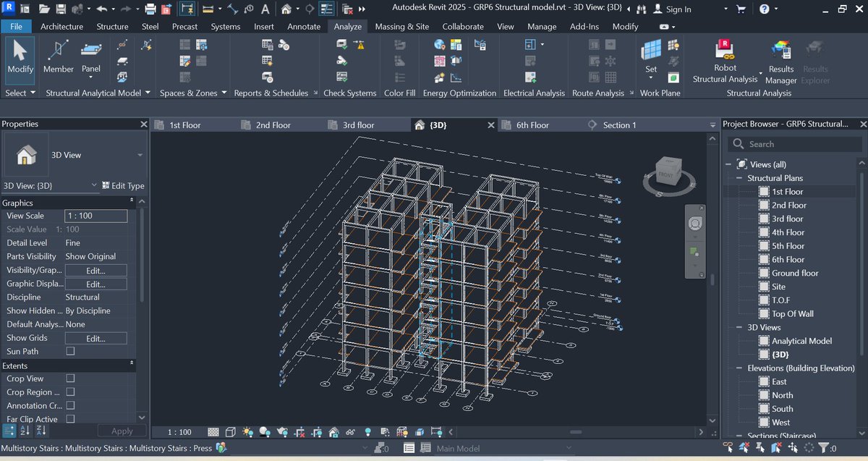Image resolution: width=868 pixels, height=461 pixels.
Task: Open the Communication Center search binoculars icon
Action: point(640,9)
